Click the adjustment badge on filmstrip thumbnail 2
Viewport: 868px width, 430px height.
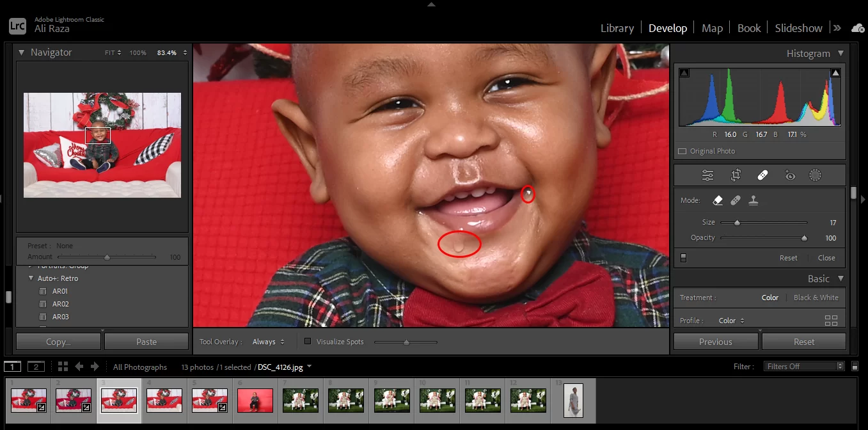coord(86,407)
